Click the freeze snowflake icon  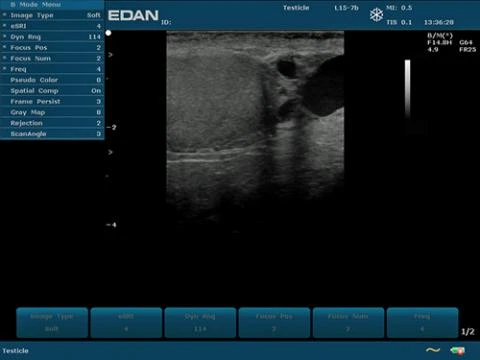point(376,15)
